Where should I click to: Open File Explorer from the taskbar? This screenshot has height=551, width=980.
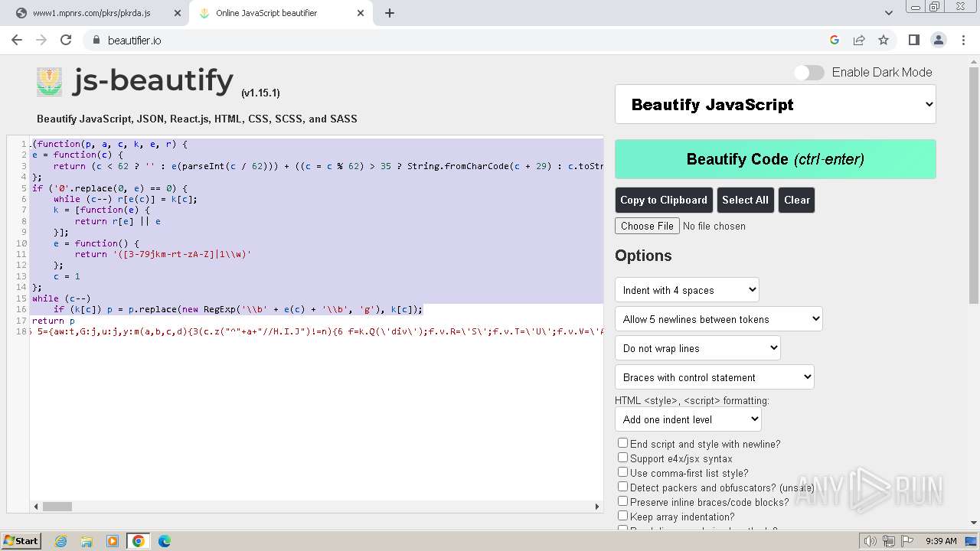pyautogui.click(x=87, y=541)
